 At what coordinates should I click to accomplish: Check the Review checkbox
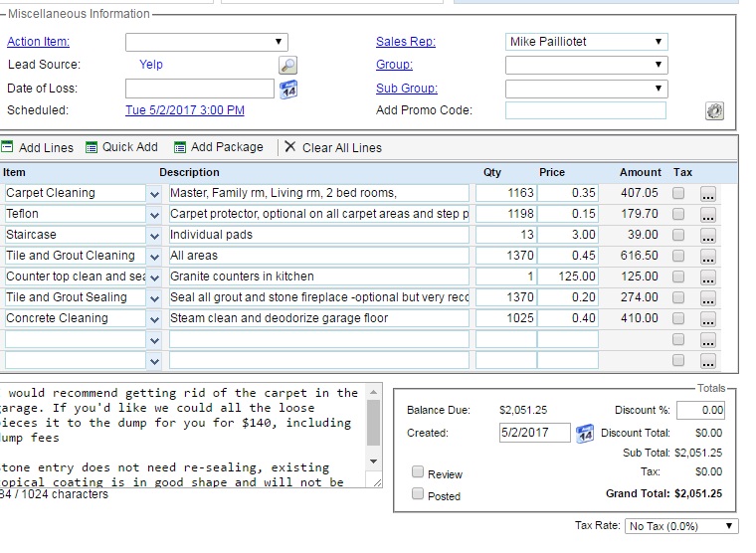pyautogui.click(x=418, y=471)
